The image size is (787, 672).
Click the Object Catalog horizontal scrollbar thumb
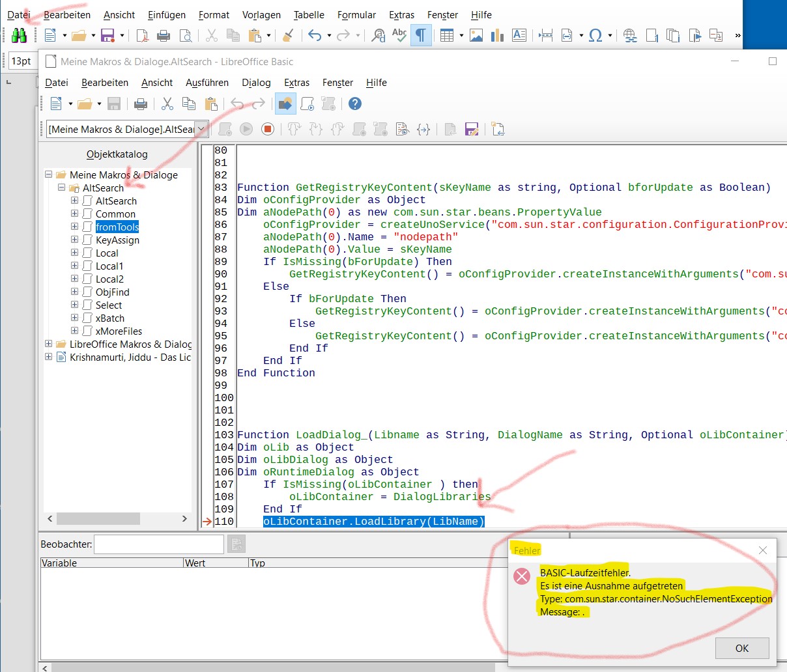pyautogui.click(x=98, y=518)
